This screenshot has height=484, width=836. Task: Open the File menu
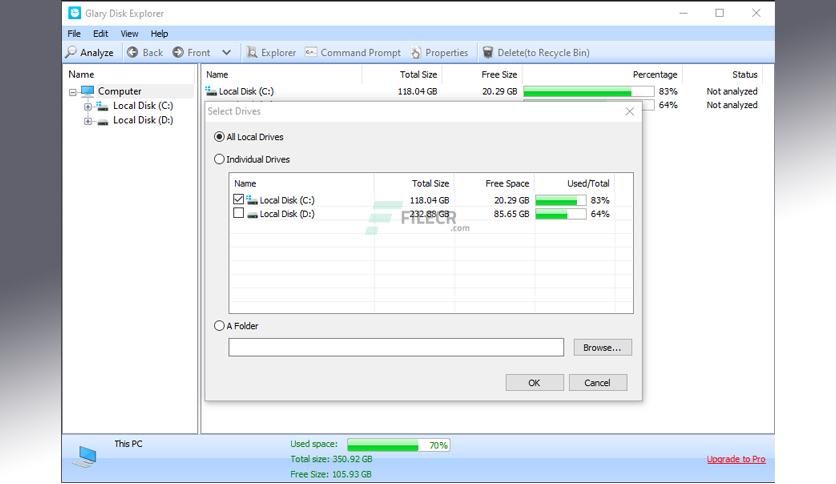coord(74,34)
